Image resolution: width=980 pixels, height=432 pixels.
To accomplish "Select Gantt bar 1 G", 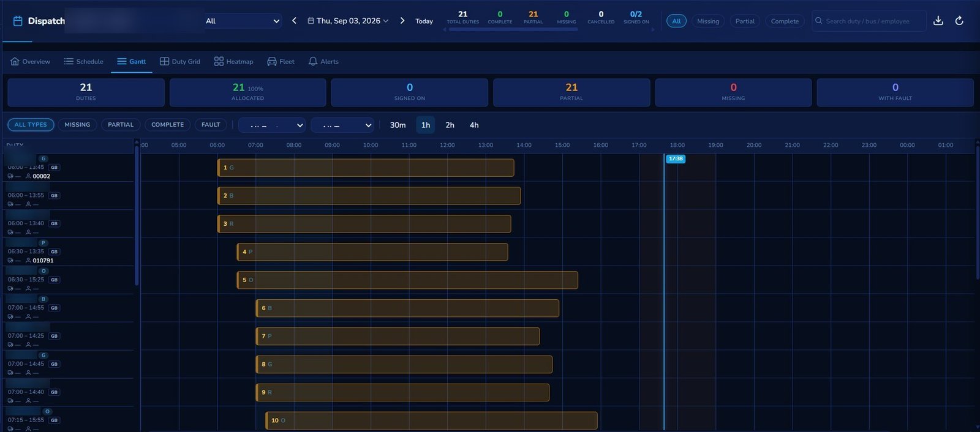I will tap(366, 168).
